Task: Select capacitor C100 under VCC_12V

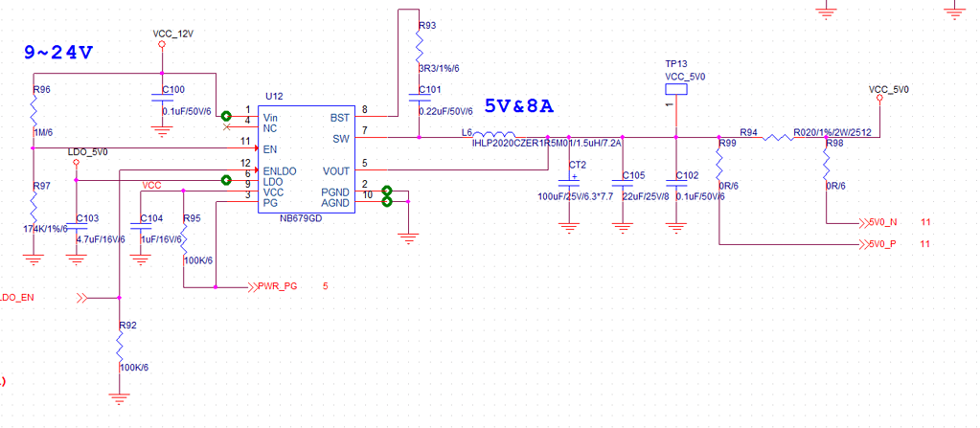Action: [x=161, y=97]
